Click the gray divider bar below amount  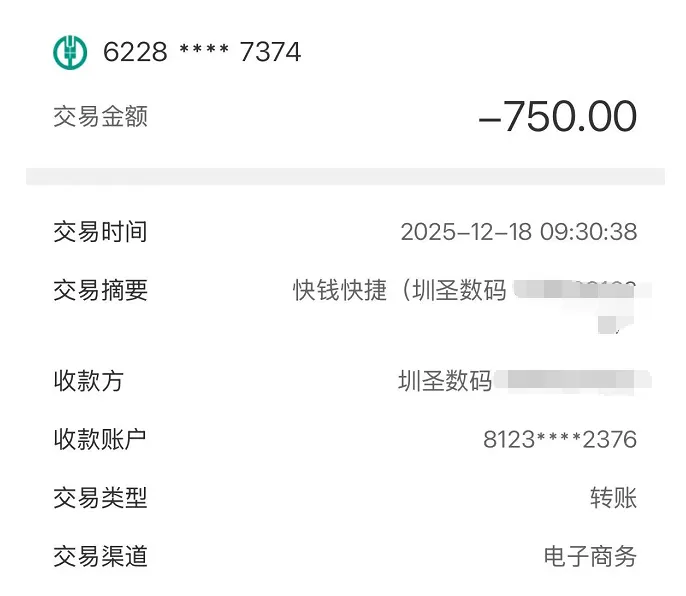[x=344, y=176]
